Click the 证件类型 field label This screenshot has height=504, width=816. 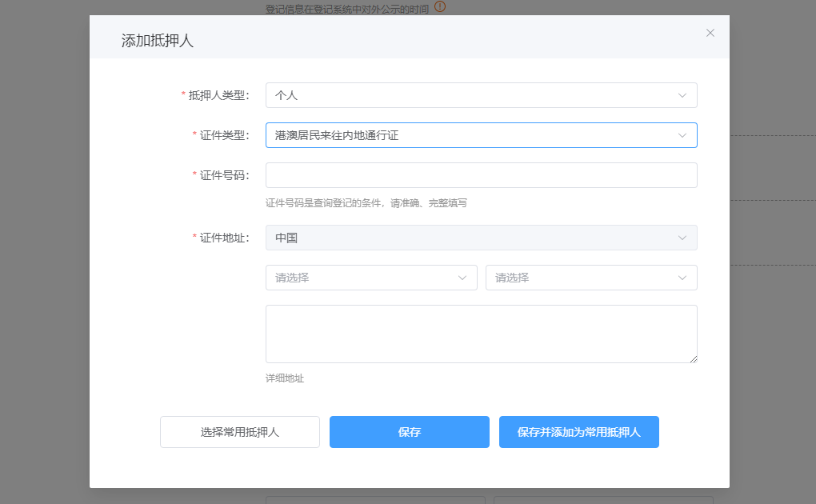tap(224, 135)
